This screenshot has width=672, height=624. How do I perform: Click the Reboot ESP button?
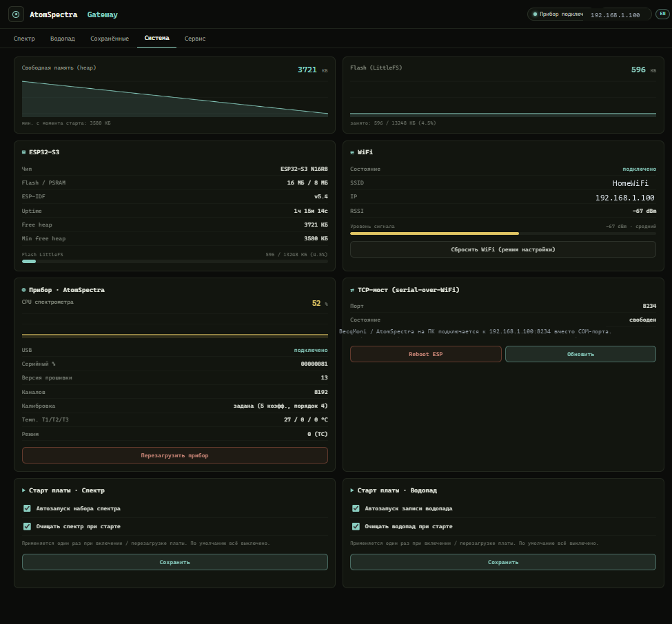tap(425, 354)
